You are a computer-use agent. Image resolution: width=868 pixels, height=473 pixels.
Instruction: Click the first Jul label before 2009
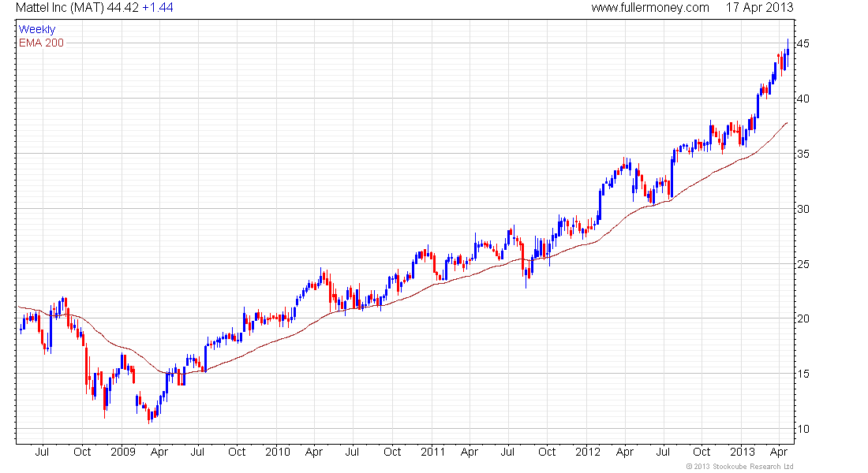pyautogui.click(x=42, y=452)
